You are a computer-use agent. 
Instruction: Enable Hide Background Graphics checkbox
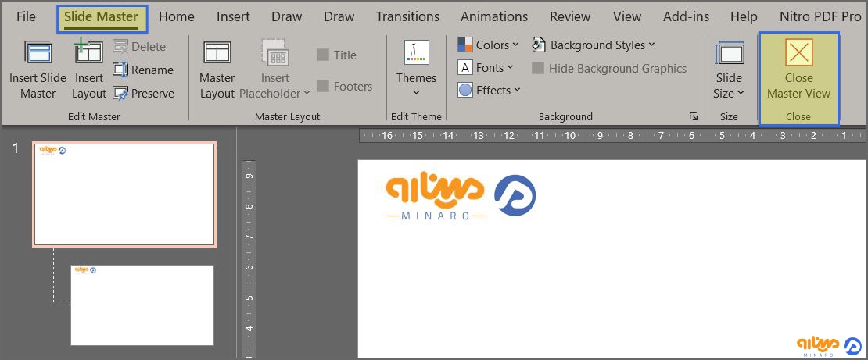point(537,69)
